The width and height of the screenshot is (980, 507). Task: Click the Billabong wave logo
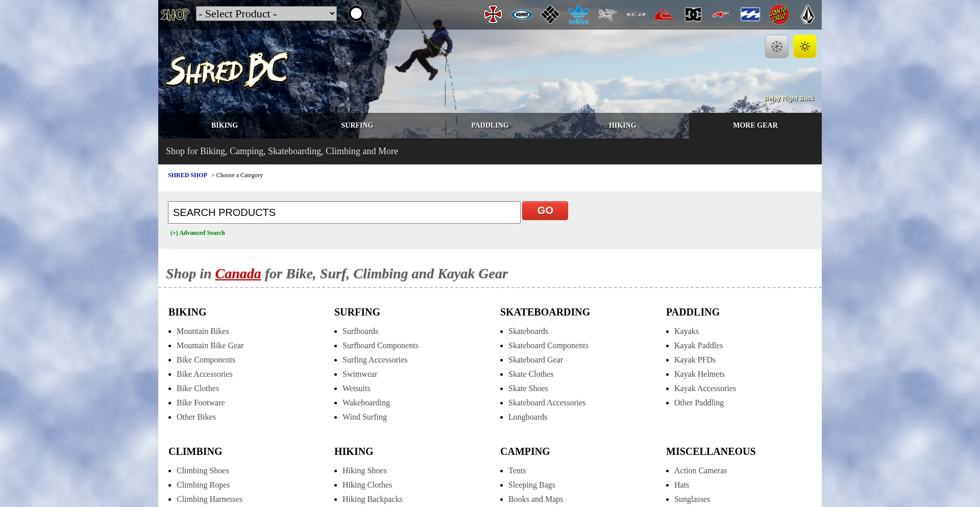click(750, 14)
